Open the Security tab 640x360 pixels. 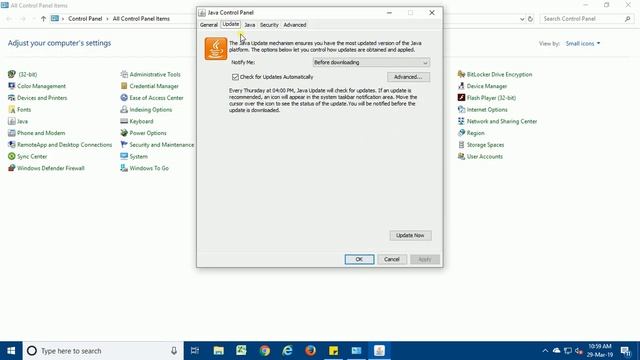point(269,25)
